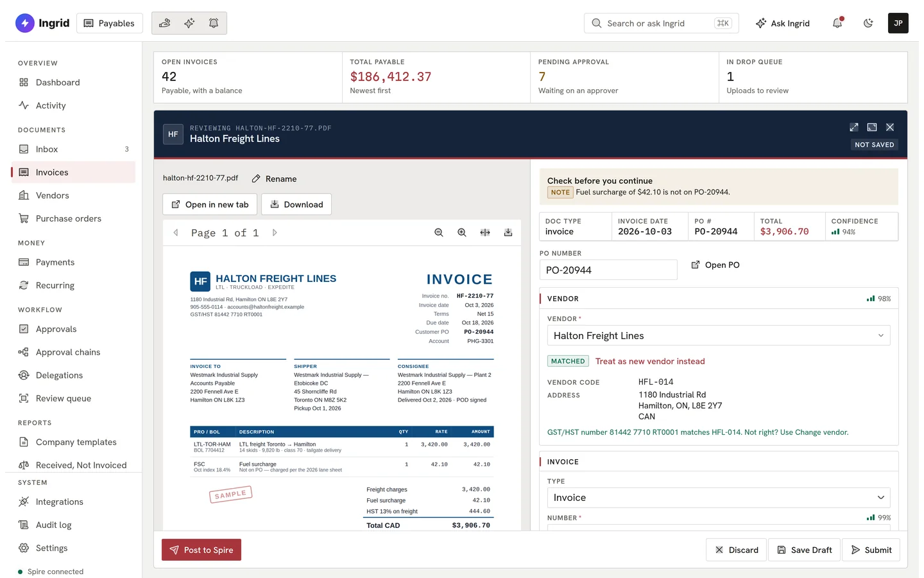Viewport: 924px width, 578px height.
Task: Click Save Draft button
Action: tap(805, 550)
